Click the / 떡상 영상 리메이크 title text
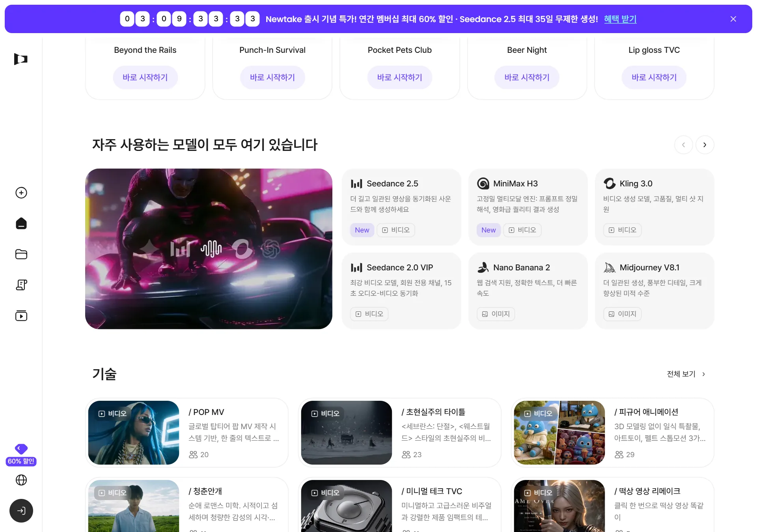Screen dimensions: 757x532 click(647, 491)
